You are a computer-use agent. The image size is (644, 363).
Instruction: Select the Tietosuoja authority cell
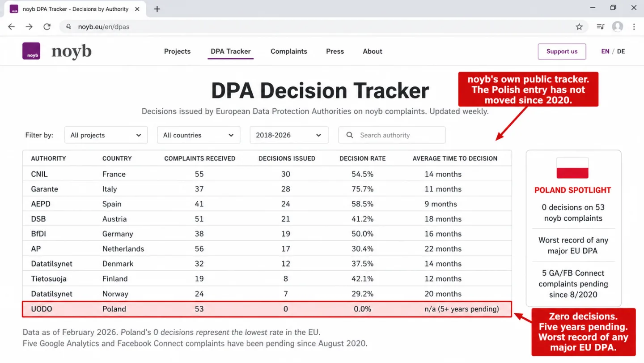[x=49, y=279]
